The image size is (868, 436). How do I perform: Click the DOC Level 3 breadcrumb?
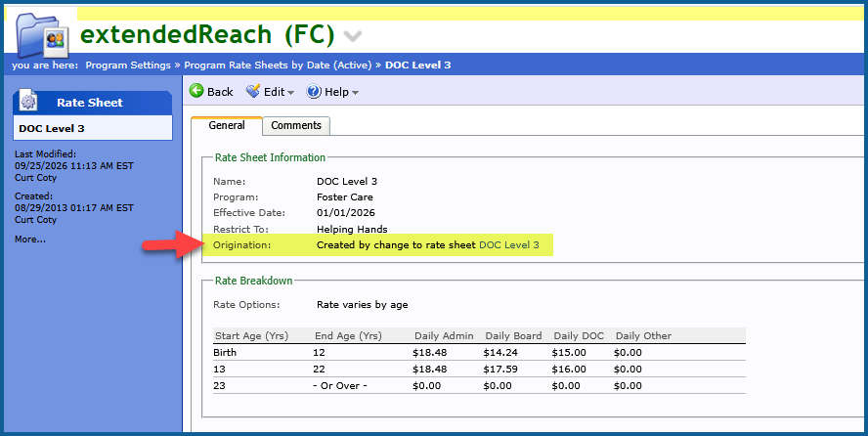(x=418, y=65)
